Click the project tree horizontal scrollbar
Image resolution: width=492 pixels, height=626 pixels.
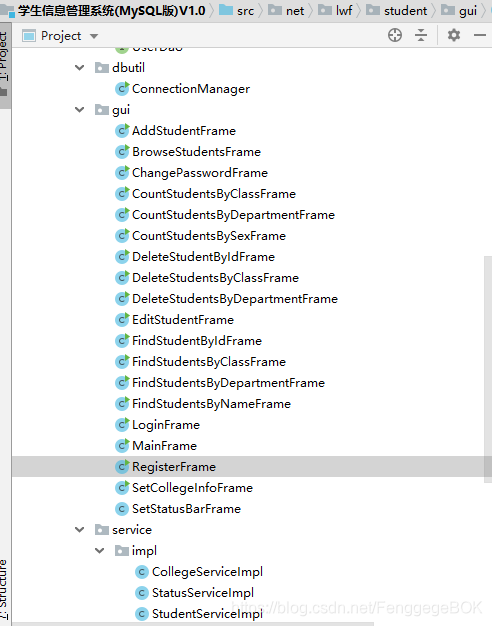pyautogui.click(x=193, y=624)
